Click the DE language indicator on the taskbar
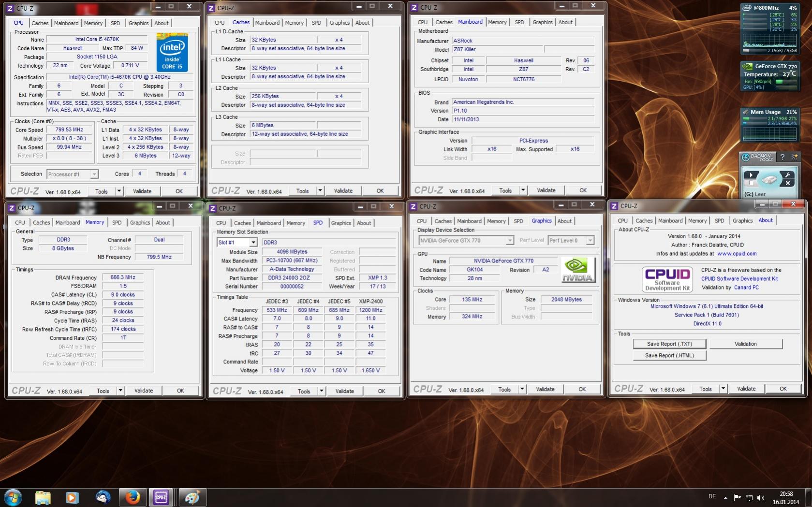This screenshot has height=507, width=812. point(712,497)
